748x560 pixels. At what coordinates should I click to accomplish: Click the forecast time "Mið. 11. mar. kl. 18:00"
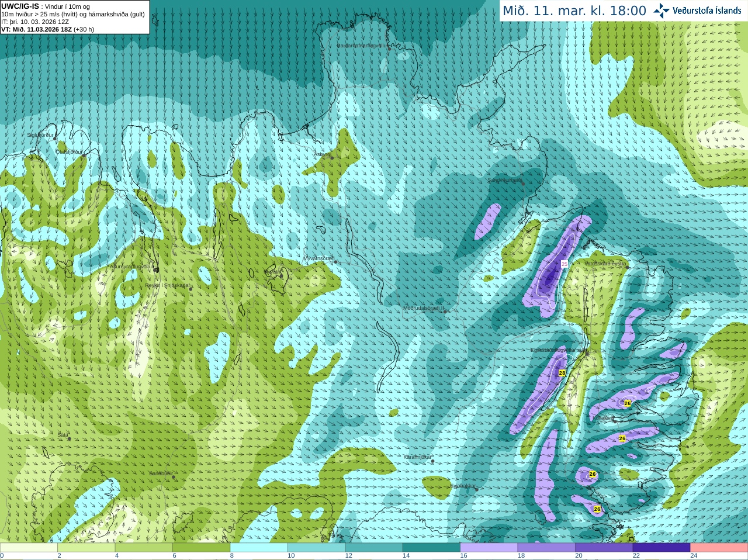pyautogui.click(x=574, y=11)
